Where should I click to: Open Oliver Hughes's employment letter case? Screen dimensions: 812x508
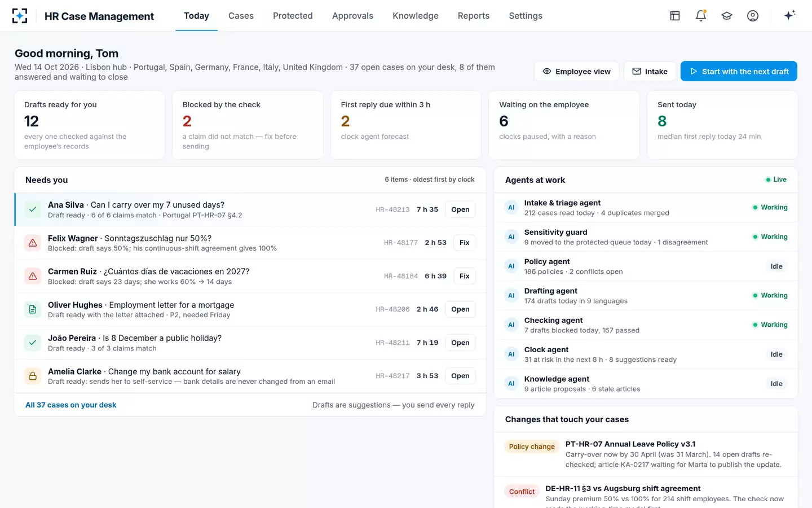click(460, 309)
